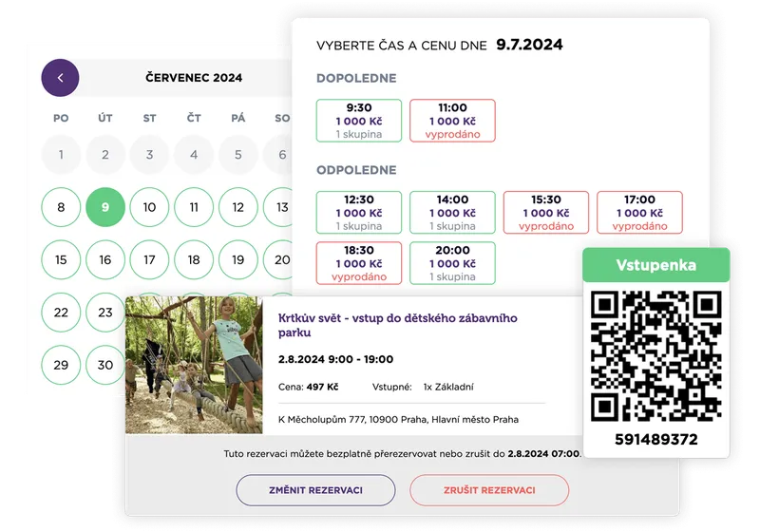Click the date heading 9.7.2024
This screenshot has width=760, height=532.
pyautogui.click(x=529, y=45)
